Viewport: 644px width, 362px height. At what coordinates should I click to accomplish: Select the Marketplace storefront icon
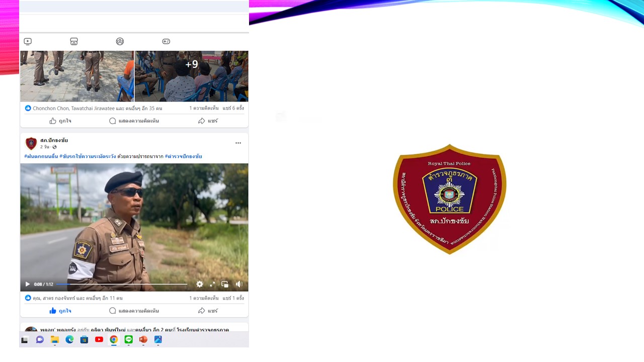74,41
